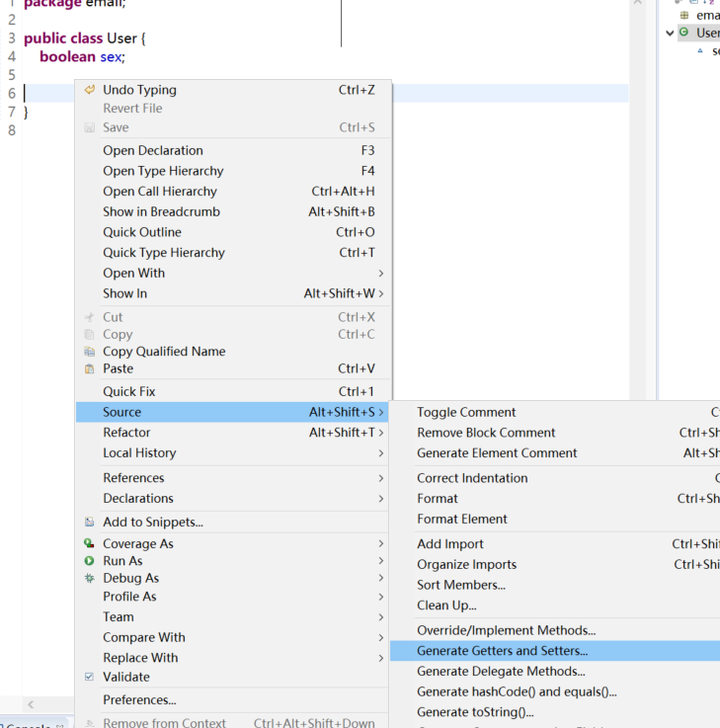Screen dimensions: 720x728
Task: Choose Undo Typing from context menu
Action: click(x=232, y=90)
